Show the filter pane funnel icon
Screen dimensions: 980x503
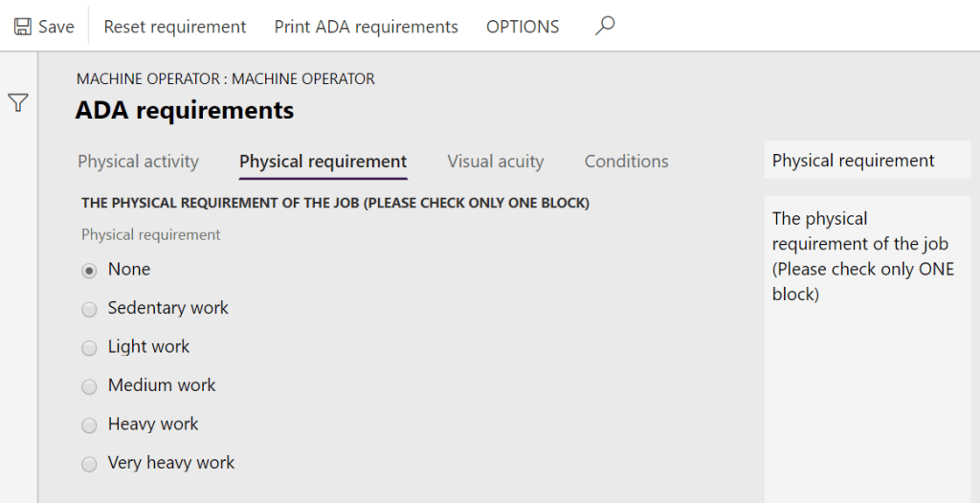[x=17, y=102]
